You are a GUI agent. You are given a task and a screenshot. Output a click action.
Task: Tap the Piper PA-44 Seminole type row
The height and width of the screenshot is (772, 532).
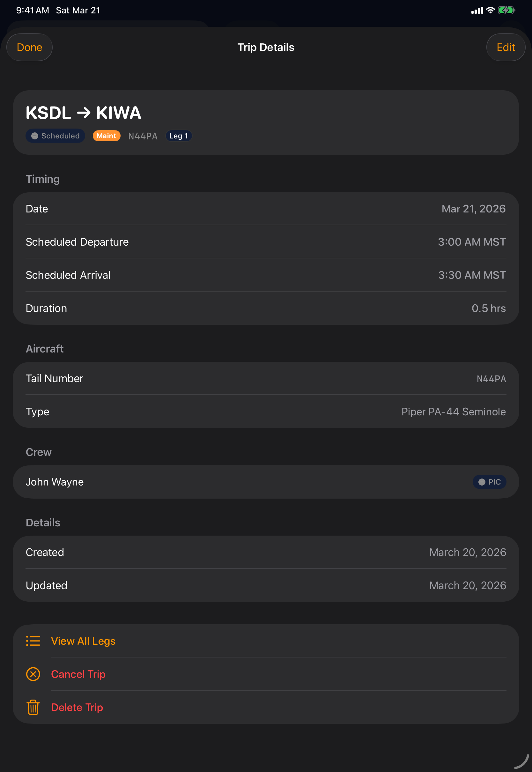pyautogui.click(x=266, y=412)
